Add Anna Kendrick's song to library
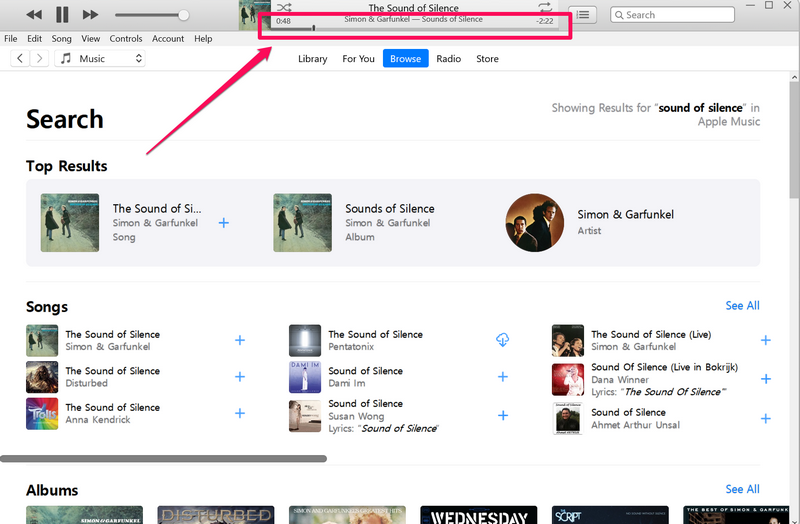The width and height of the screenshot is (800, 524). 240,413
